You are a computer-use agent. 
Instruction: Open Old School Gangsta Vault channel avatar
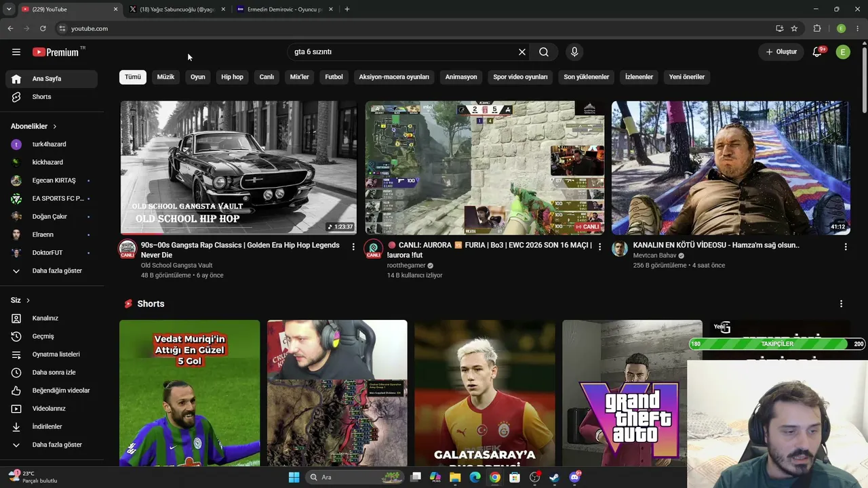tap(127, 249)
